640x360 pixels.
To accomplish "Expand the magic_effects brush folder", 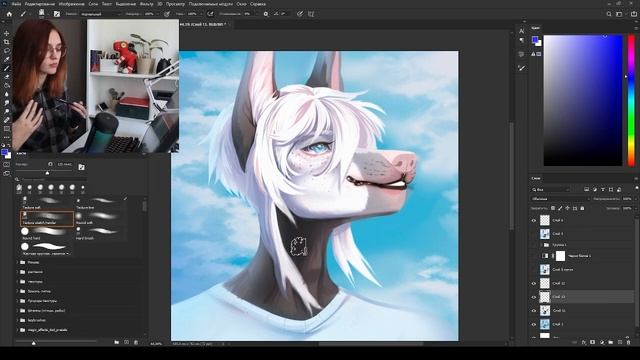I will coord(18,330).
